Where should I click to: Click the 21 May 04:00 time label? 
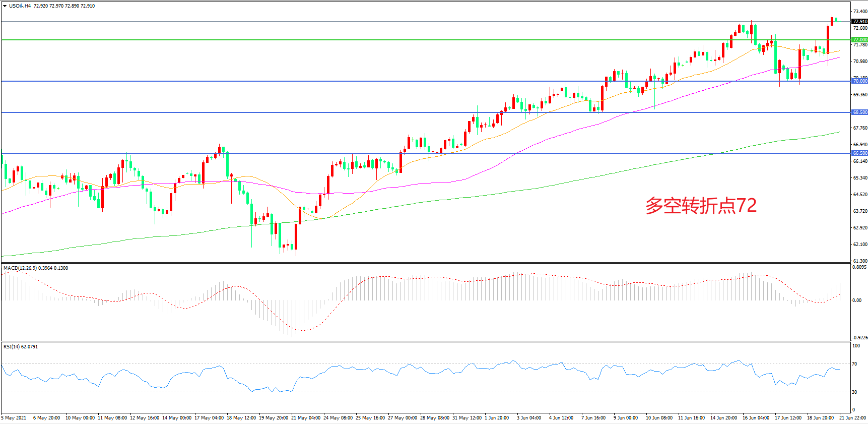coord(306,418)
